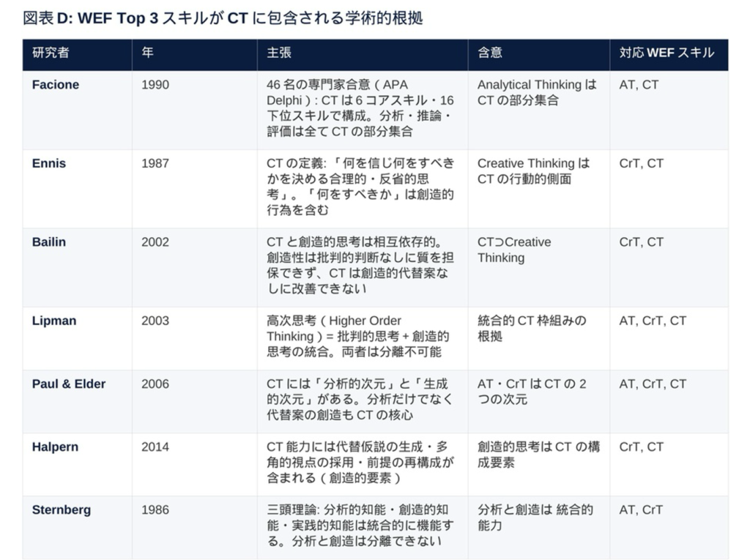750x560 pixels.
Task: Click implication 統合的 CT 枠組みの根拠
Action: 532,329
